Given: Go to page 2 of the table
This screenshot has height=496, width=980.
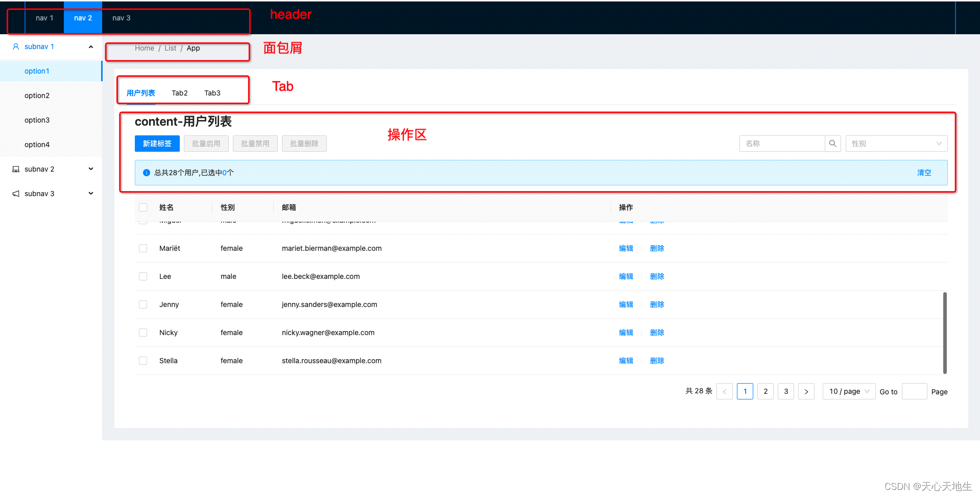Looking at the screenshot, I should click(766, 391).
